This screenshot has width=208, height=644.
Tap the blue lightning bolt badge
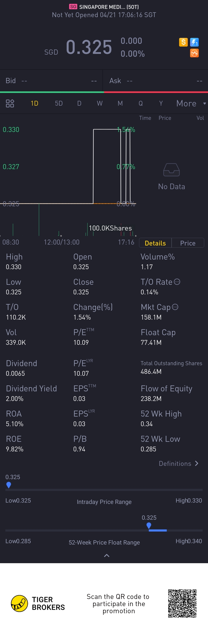click(194, 42)
